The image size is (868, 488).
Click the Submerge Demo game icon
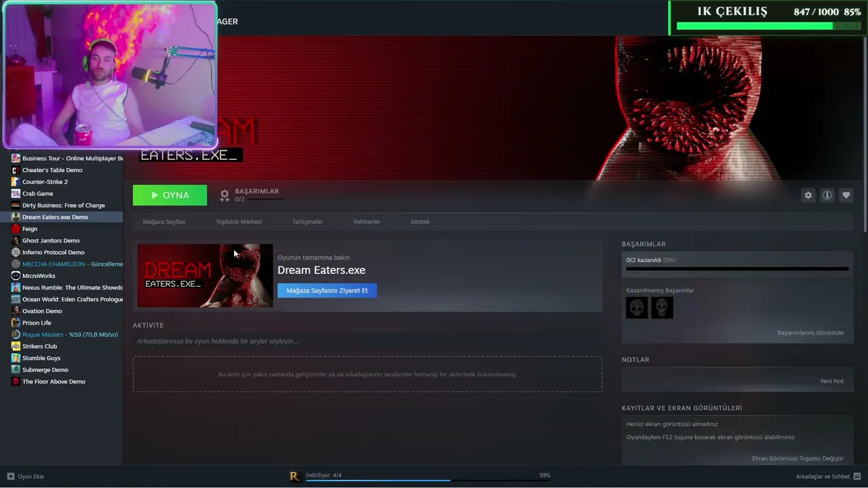tap(16, 370)
